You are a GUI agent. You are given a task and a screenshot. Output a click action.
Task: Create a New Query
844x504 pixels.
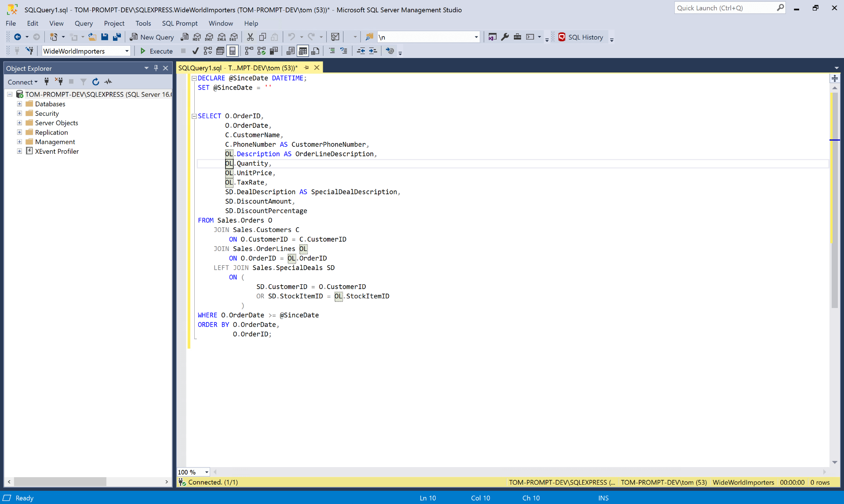point(152,37)
